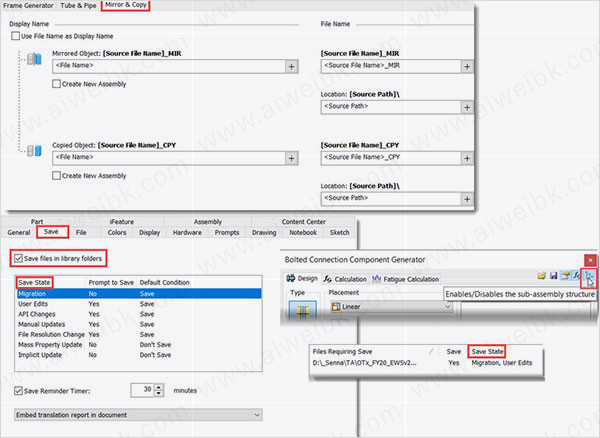The image size is (600, 438).
Task: Click plus button beside <Source File Name>_CPY field
Action: [467, 158]
